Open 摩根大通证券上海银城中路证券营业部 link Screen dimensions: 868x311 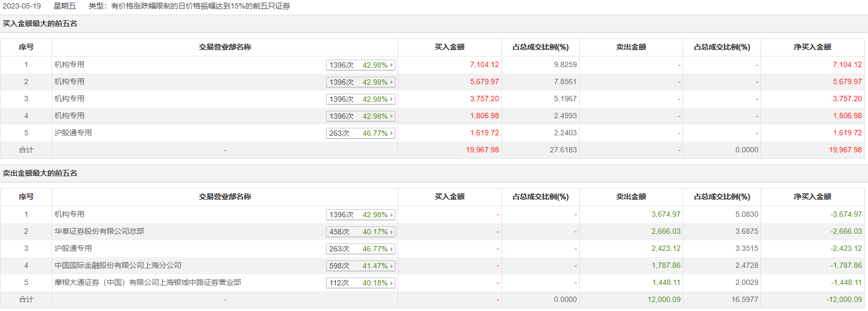pyautogui.click(x=148, y=282)
